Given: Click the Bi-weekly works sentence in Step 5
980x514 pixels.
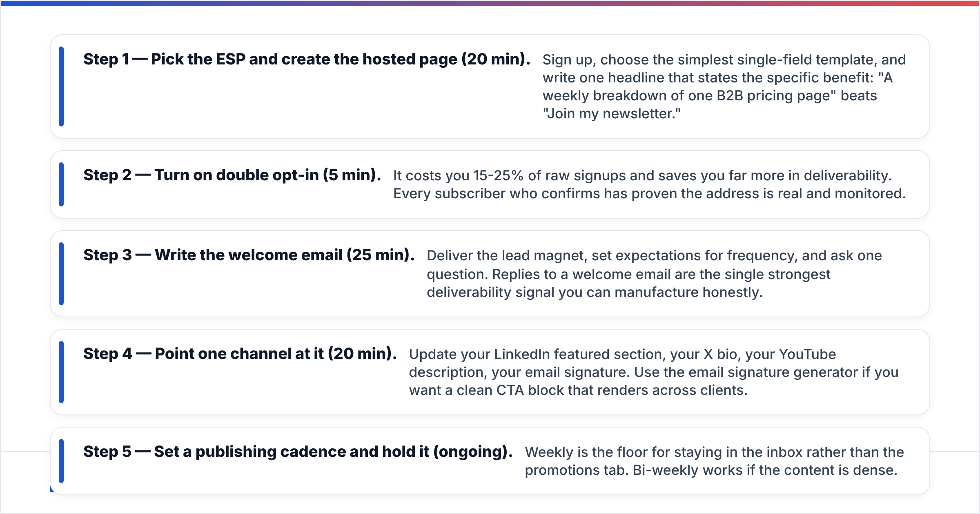Looking at the screenshot, I should tap(765, 470).
